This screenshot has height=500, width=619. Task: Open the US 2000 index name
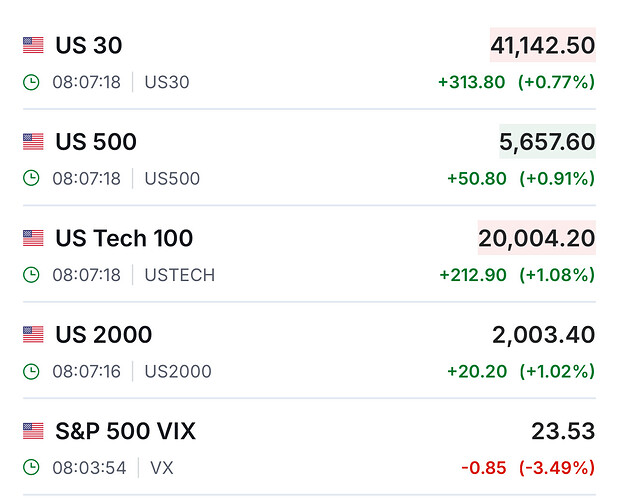point(104,334)
